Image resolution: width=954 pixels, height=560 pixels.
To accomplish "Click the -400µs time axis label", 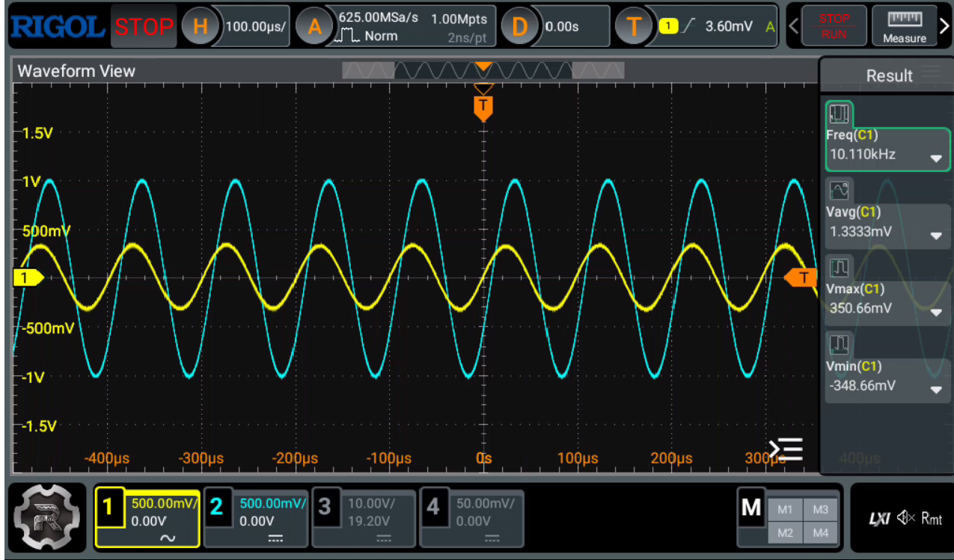I will click(106, 458).
